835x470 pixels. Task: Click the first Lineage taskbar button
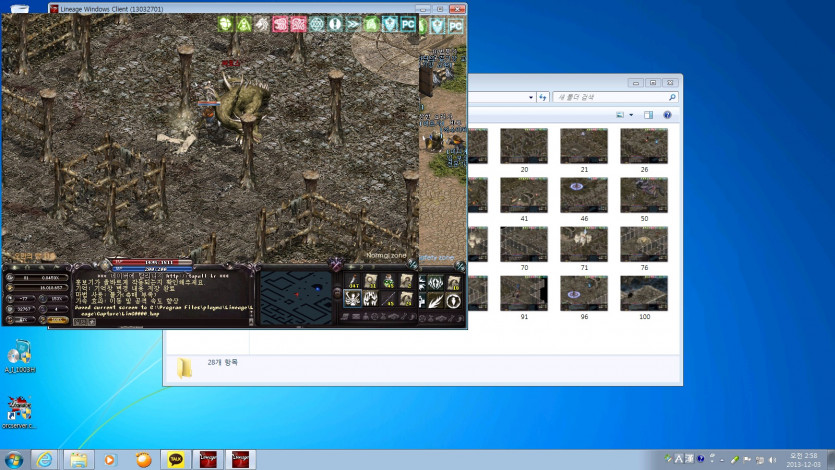[209, 459]
